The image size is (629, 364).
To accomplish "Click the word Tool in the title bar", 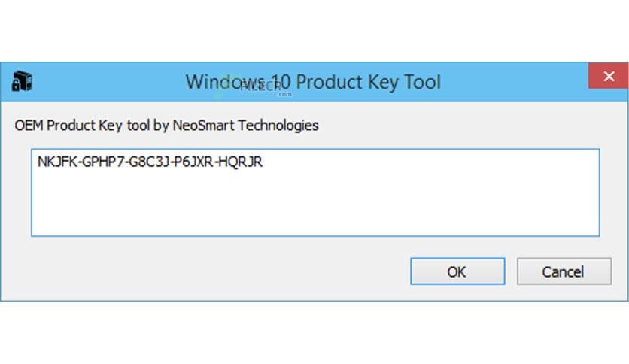I will (x=422, y=82).
